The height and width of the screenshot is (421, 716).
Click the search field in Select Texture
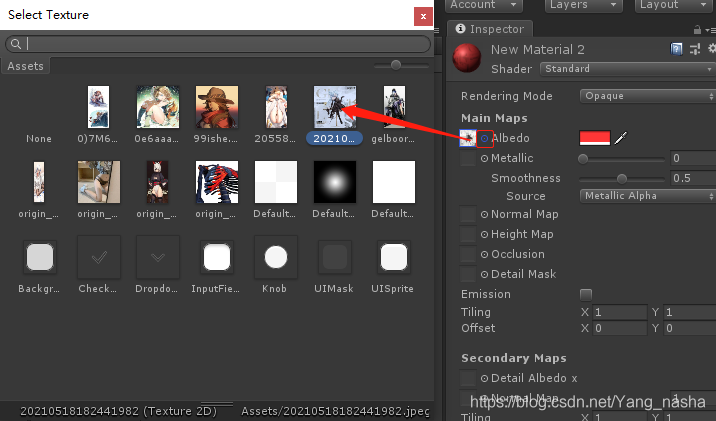point(218,44)
